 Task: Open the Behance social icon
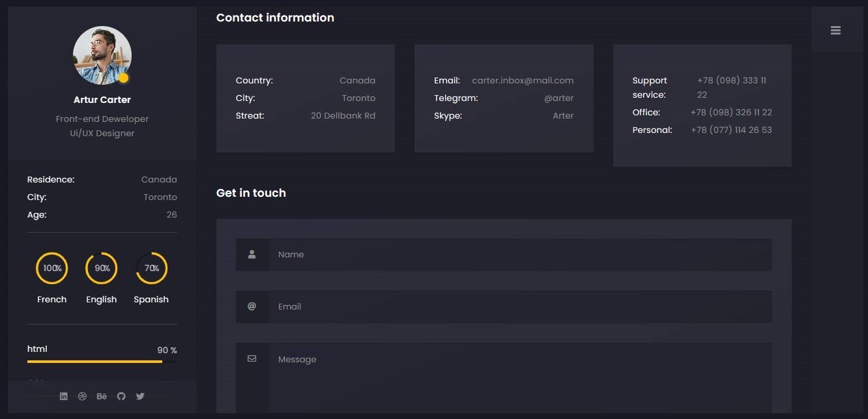tap(102, 396)
